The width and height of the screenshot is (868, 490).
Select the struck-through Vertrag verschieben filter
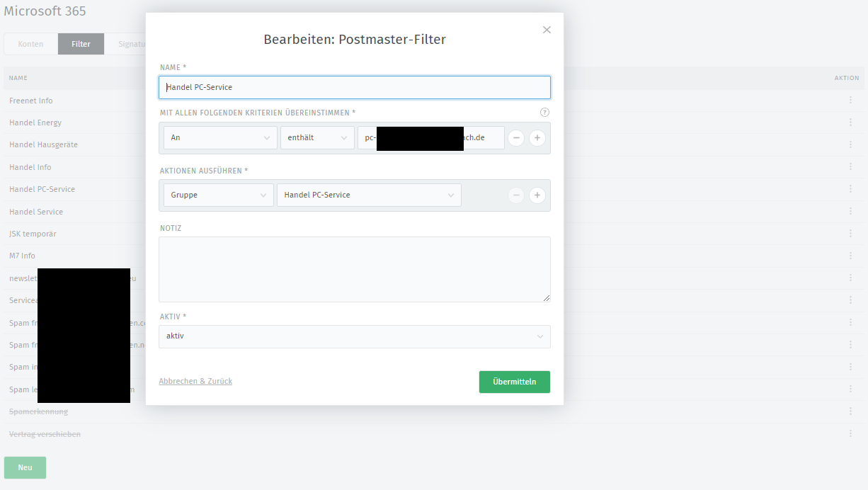coord(45,434)
